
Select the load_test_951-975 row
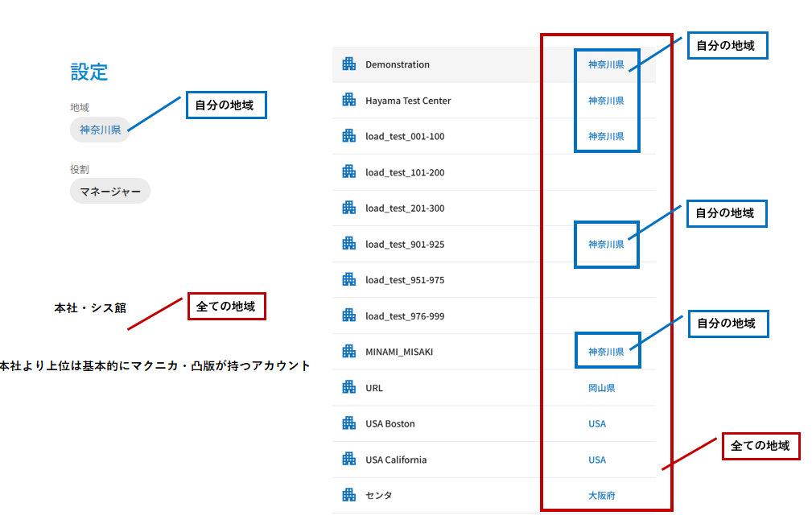click(x=404, y=280)
